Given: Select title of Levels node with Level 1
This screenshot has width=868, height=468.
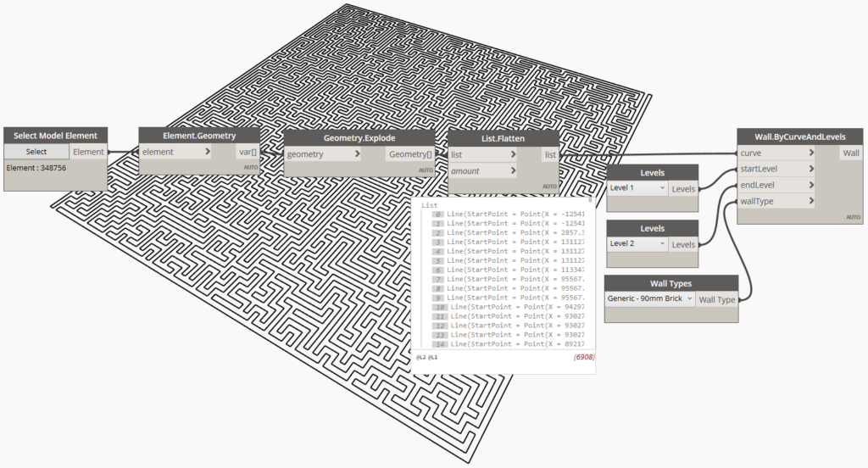Looking at the screenshot, I should click(652, 173).
